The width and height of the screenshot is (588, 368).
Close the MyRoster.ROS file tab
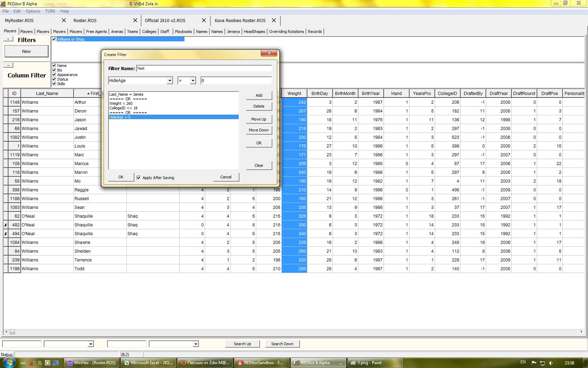coord(64,20)
